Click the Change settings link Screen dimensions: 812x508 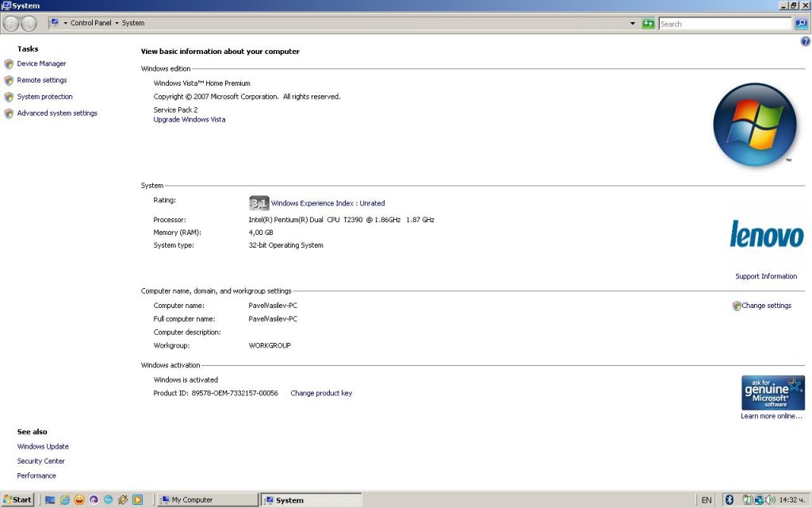tap(767, 306)
